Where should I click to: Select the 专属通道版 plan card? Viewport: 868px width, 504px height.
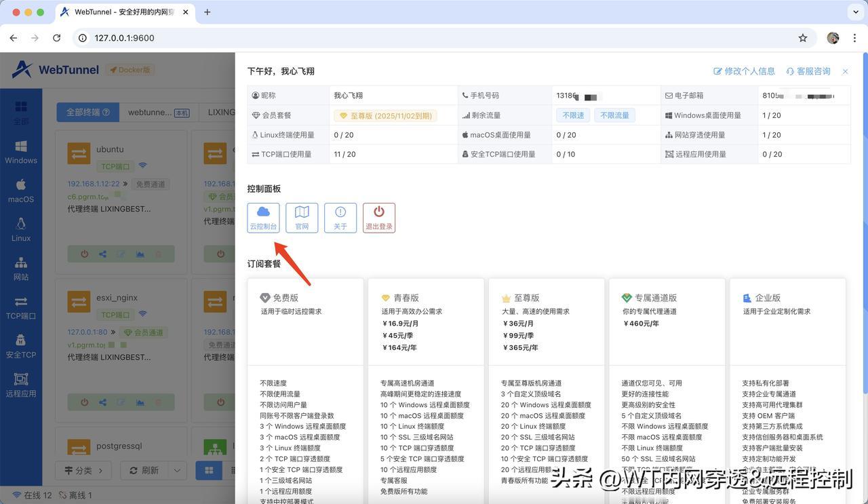pos(667,390)
